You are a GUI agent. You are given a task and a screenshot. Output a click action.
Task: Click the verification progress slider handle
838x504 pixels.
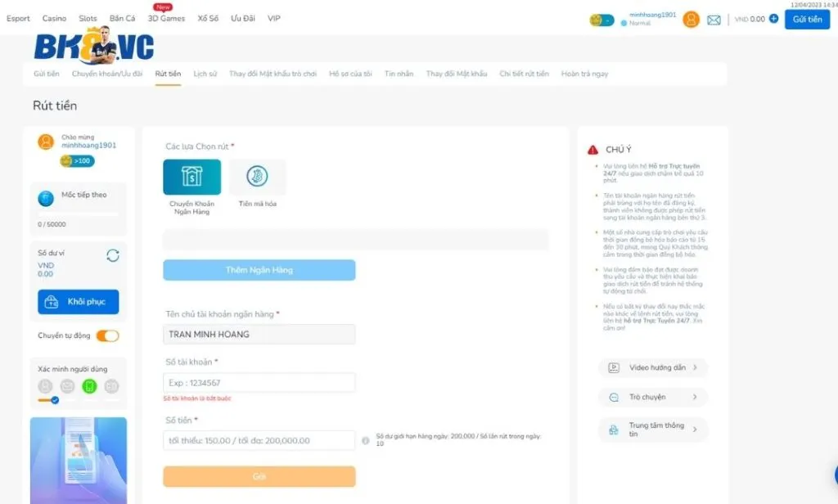point(55,400)
